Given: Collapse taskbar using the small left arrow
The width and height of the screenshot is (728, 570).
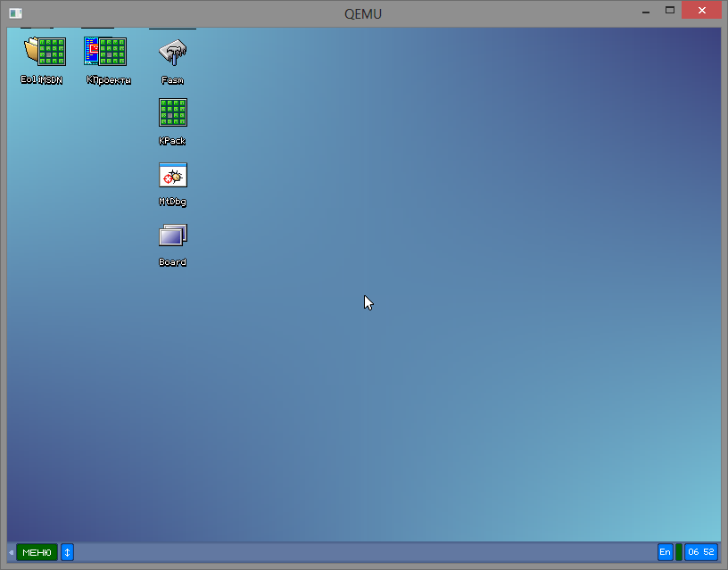Looking at the screenshot, I should (x=11, y=552).
